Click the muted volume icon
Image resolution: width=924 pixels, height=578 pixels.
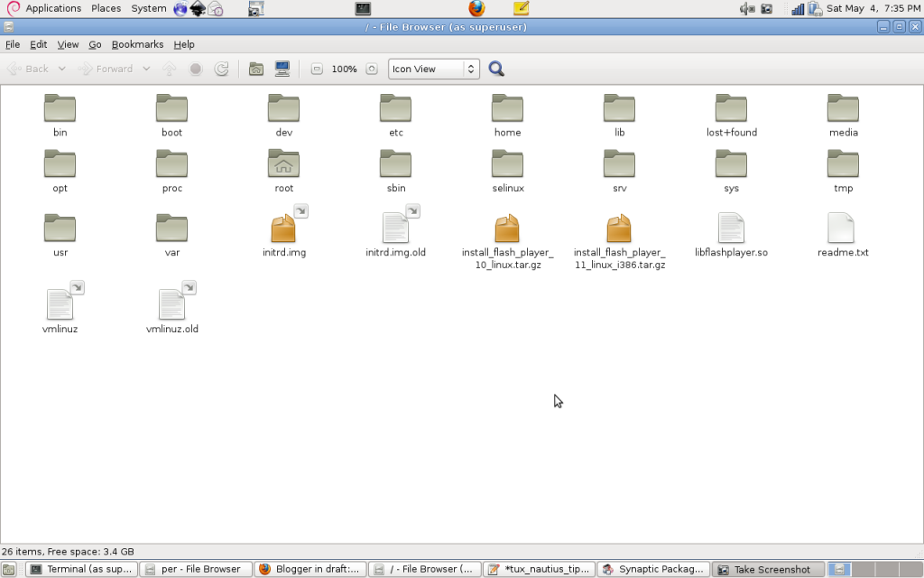[746, 8]
